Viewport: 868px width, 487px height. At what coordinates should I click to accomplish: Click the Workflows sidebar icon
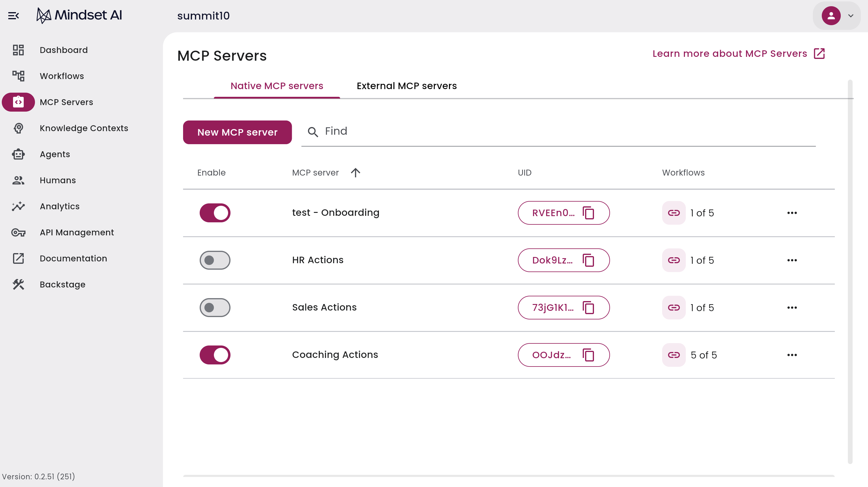pyautogui.click(x=18, y=76)
